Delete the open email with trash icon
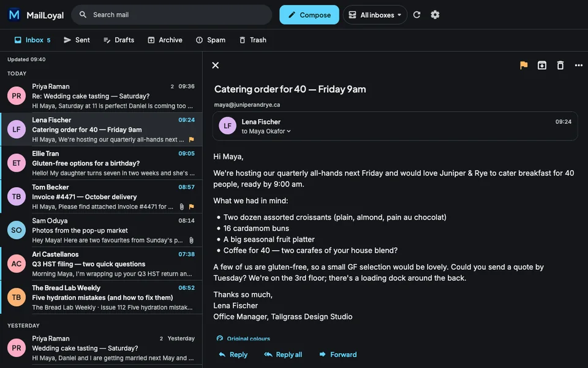 tap(560, 66)
